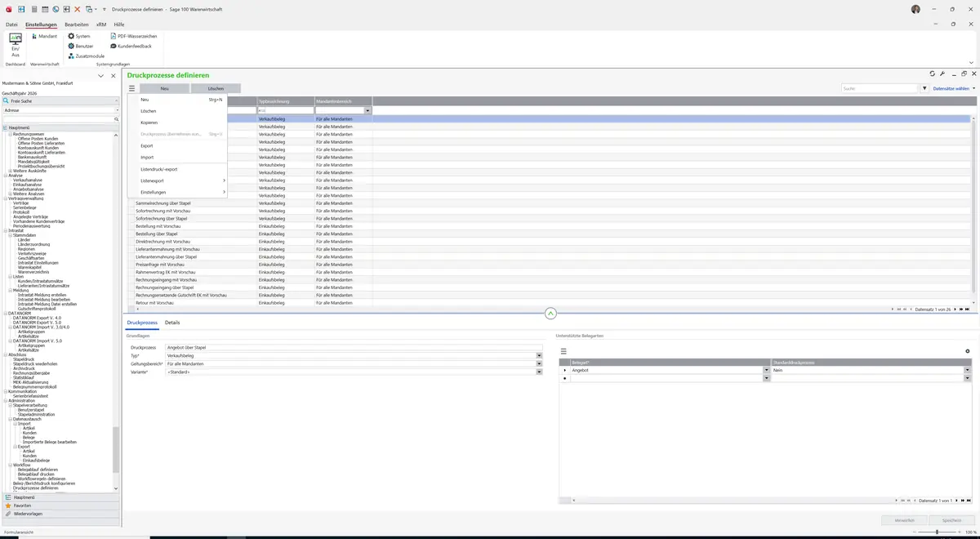Open the xRM ribbon tab
The image size is (980, 539).
(x=100, y=24)
